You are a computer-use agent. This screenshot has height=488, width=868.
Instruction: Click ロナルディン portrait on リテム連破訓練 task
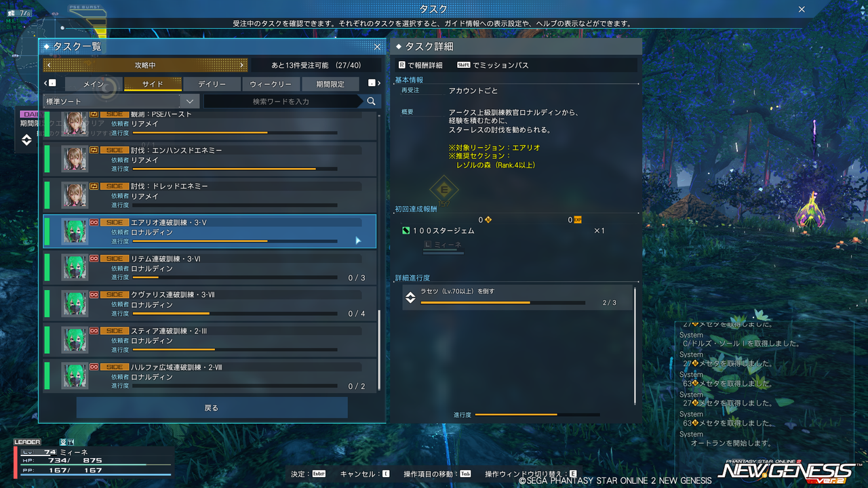click(x=75, y=268)
